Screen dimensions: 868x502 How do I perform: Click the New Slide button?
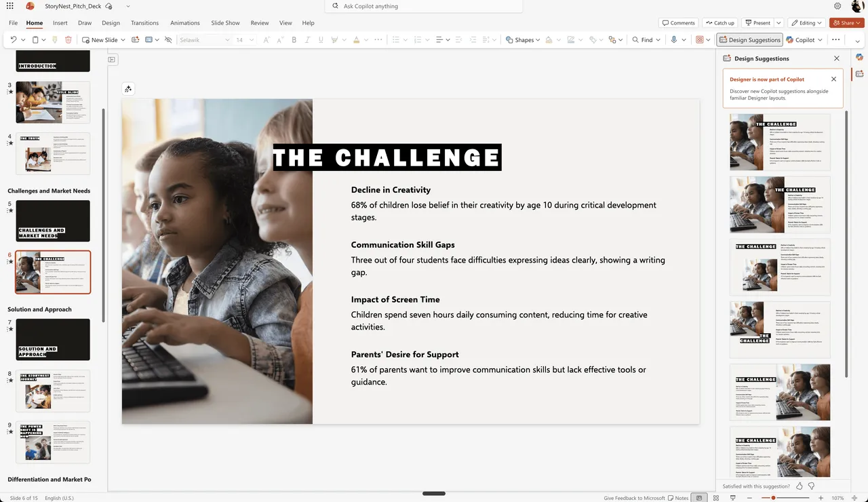100,40
